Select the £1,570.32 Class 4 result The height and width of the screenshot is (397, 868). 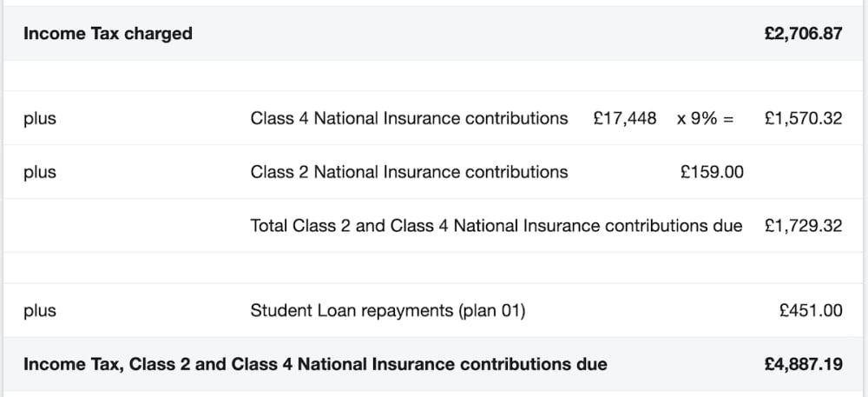[803, 118]
